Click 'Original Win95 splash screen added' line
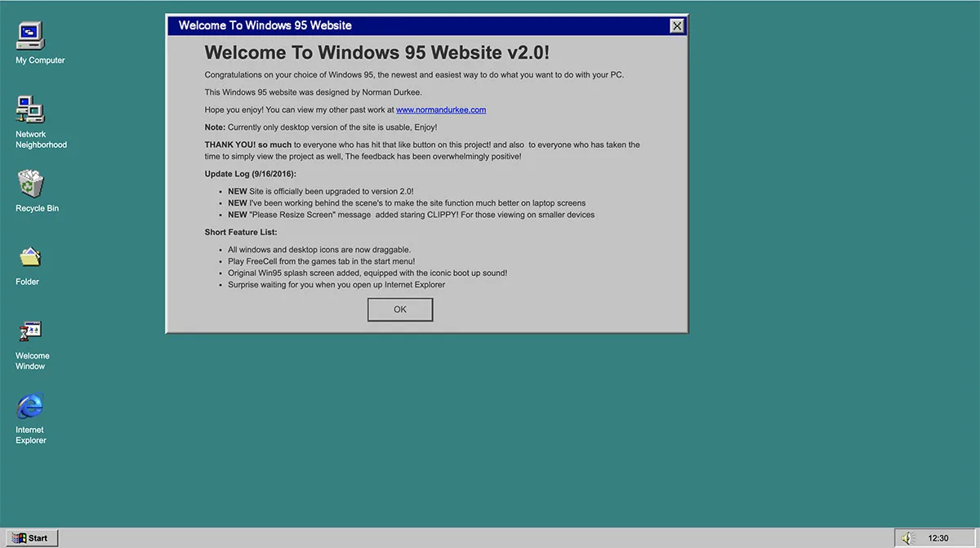 click(x=367, y=273)
